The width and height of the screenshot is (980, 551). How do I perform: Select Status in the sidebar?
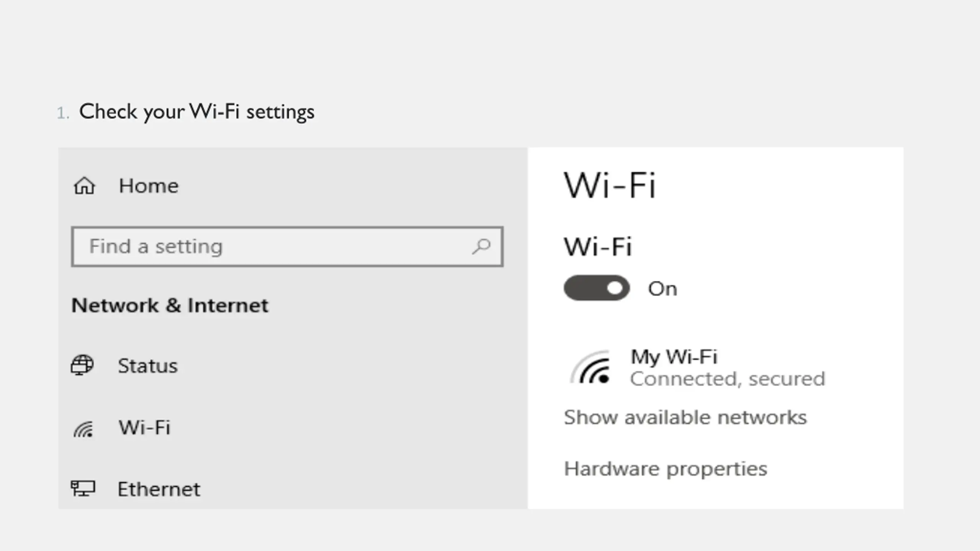tap(148, 366)
